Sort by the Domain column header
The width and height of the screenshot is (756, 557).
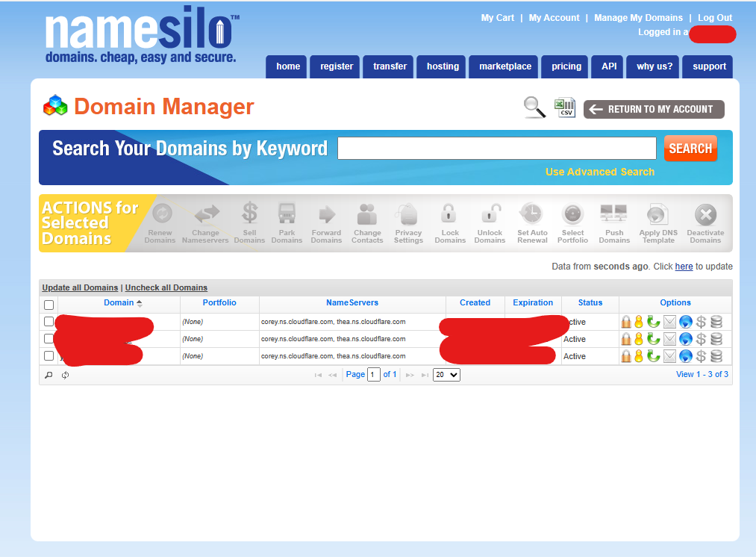coord(119,303)
